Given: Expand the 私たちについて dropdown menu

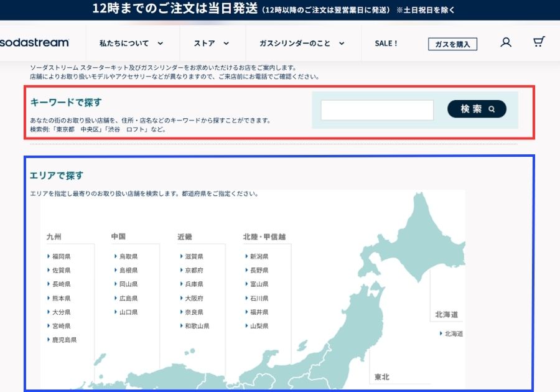Looking at the screenshot, I should point(131,44).
